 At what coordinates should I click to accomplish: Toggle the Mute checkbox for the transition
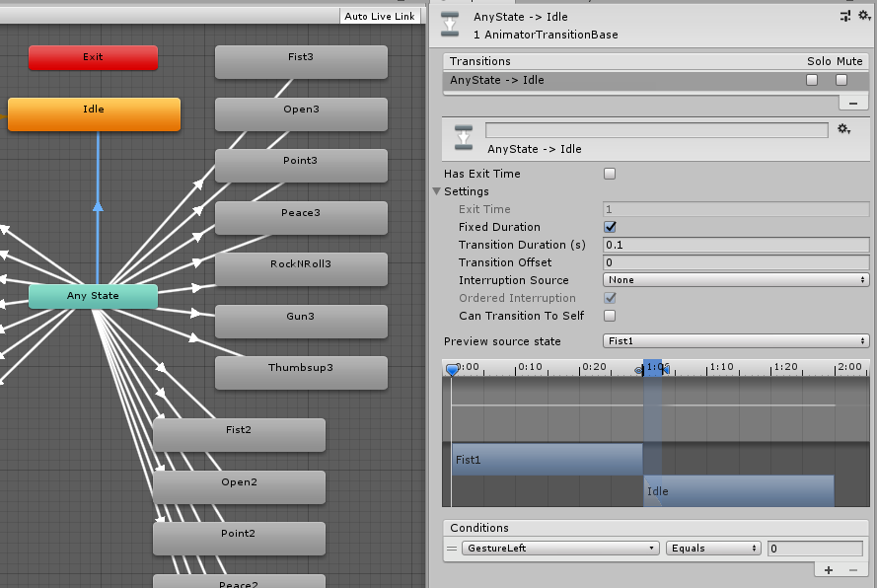coord(841,80)
